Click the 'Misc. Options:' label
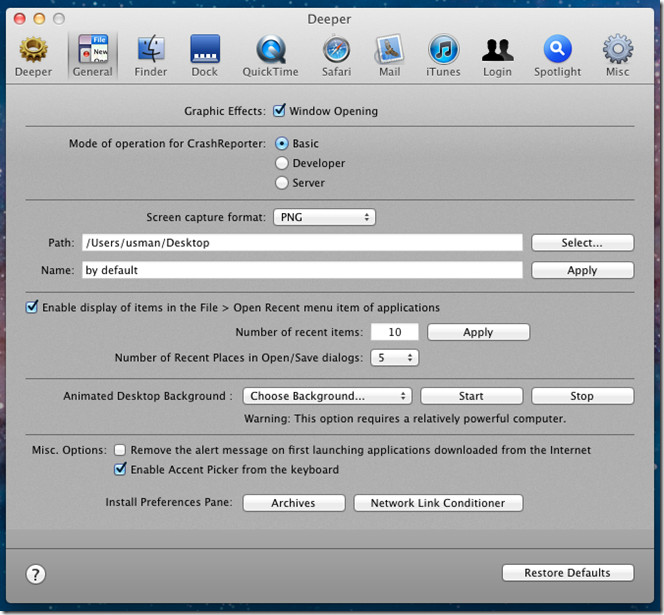This screenshot has width=664, height=615. coord(69,450)
